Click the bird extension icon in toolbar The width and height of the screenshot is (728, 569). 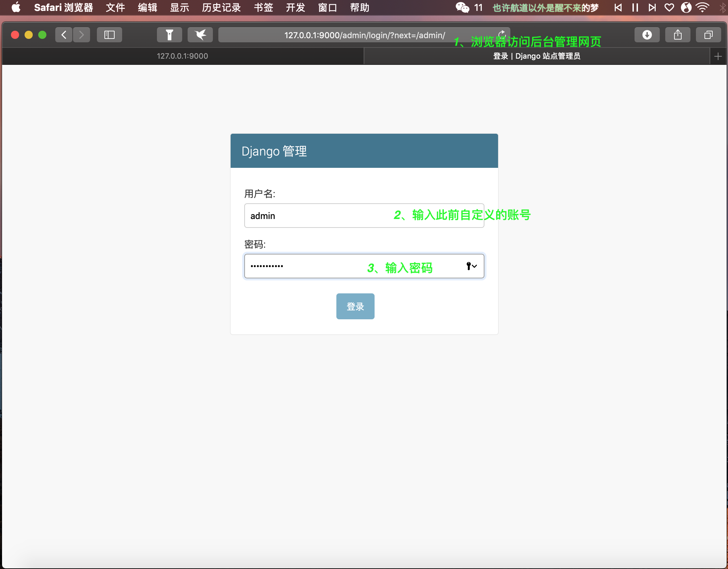tap(200, 35)
